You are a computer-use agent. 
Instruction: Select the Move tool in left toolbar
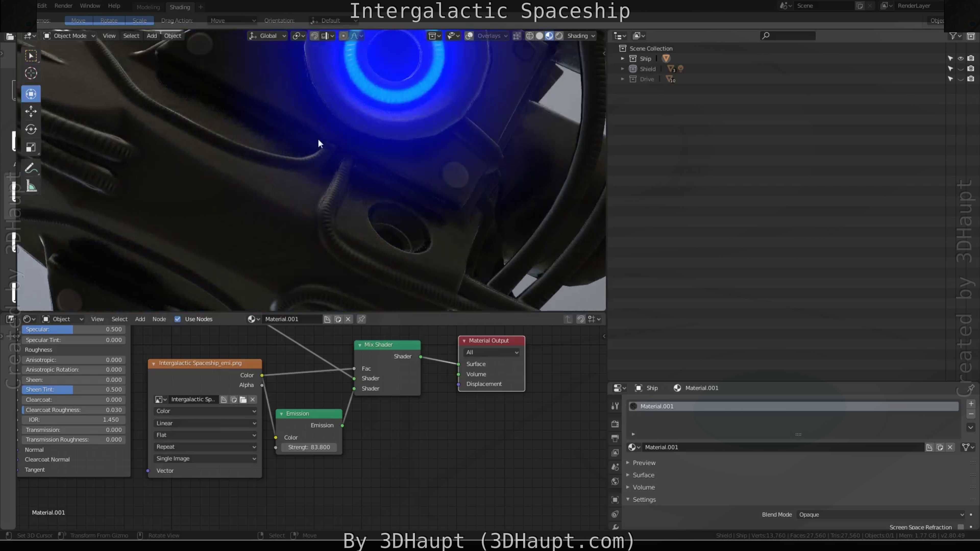pos(31,111)
